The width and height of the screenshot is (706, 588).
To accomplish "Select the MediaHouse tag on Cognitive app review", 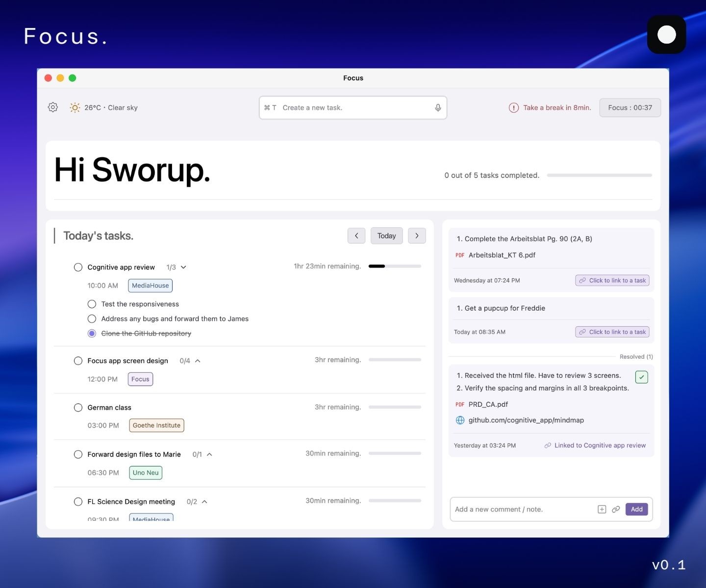I will [x=150, y=285].
